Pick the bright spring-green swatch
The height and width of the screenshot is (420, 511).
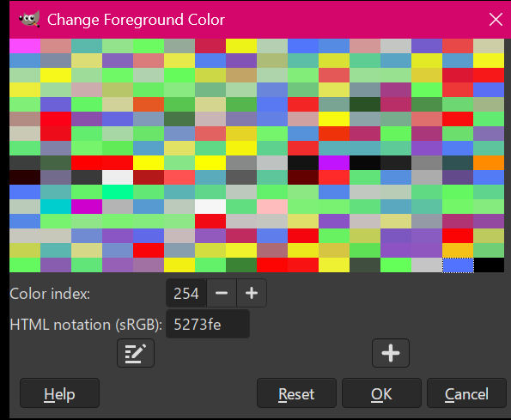[x=118, y=192]
